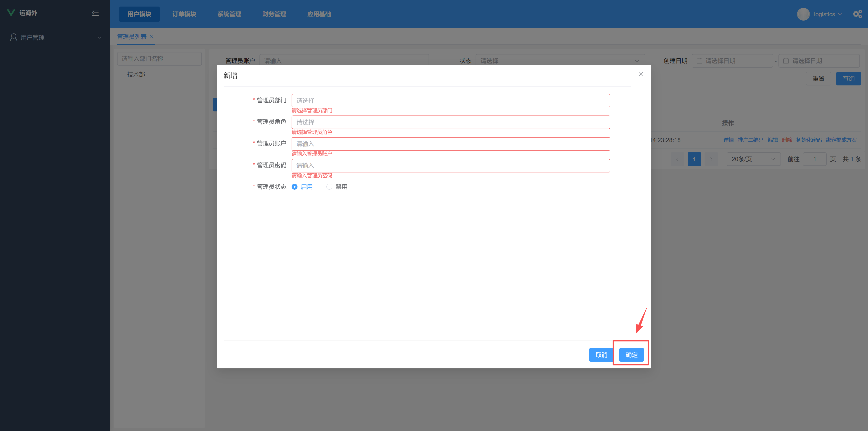Click the sidebar collapse hamburger icon
868x431 pixels.
click(x=95, y=13)
